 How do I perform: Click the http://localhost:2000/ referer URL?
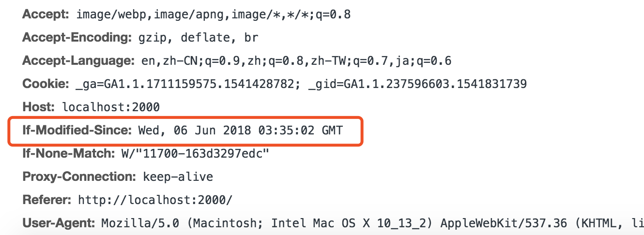(155, 199)
